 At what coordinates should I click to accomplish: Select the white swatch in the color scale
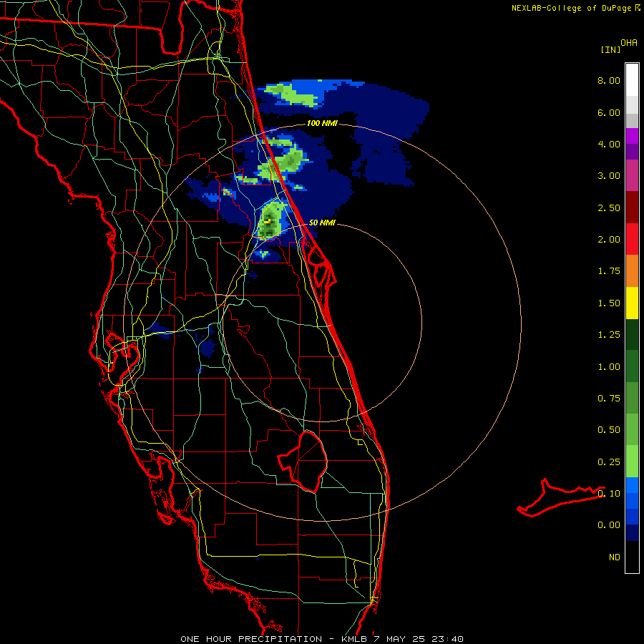(632, 80)
